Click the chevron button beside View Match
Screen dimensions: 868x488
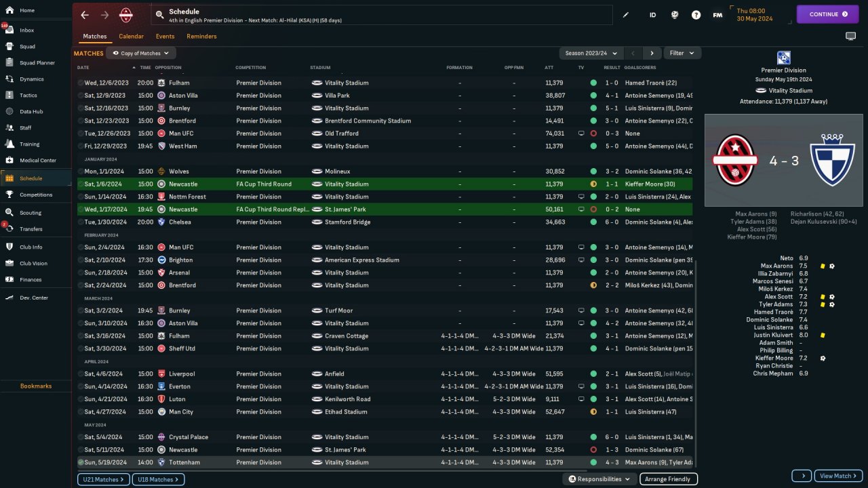(802, 476)
